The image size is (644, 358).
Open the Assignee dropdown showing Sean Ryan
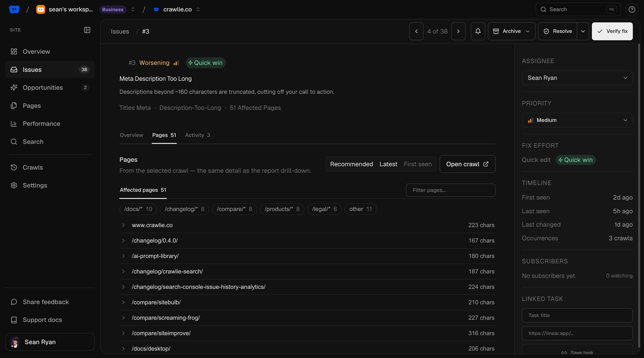point(577,78)
